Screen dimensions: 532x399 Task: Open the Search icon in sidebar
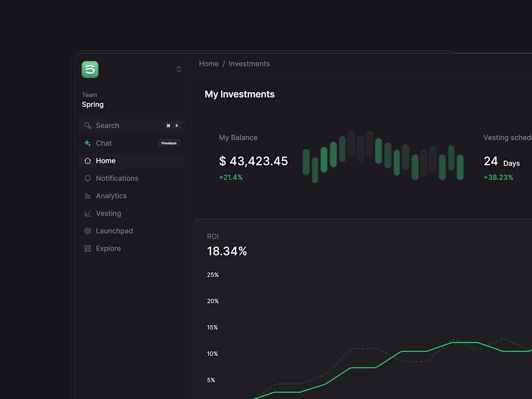pyautogui.click(x=88, y=125)
